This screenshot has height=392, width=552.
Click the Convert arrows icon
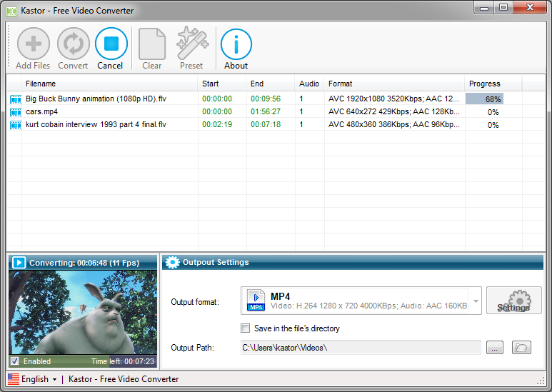pos(74,44)
